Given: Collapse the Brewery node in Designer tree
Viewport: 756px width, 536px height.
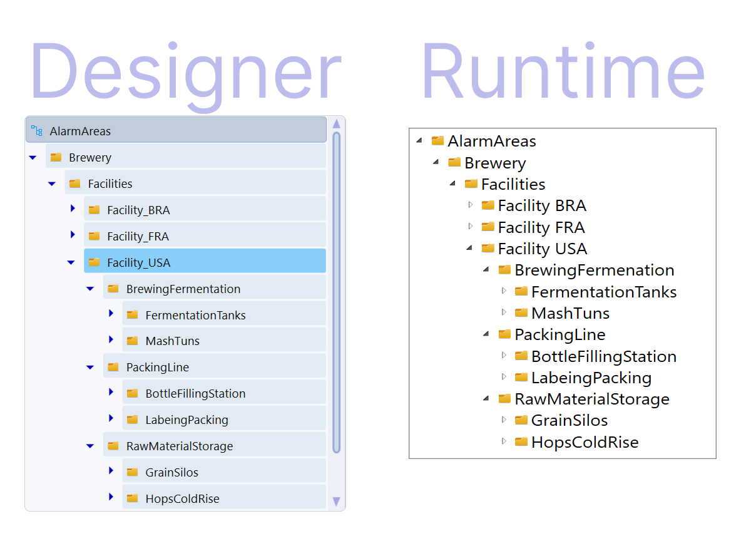Looking at the screenshot, I should (x=33, y=157).
